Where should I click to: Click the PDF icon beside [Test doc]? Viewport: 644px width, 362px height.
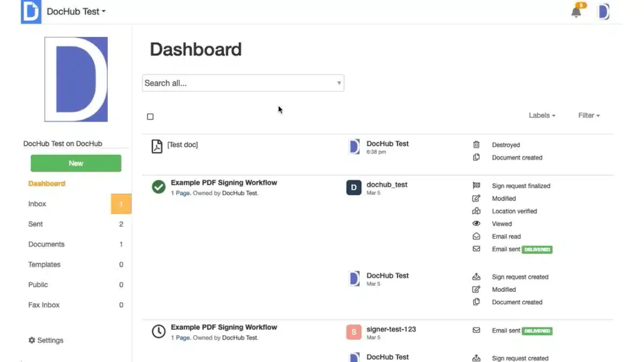coord(157,146)
